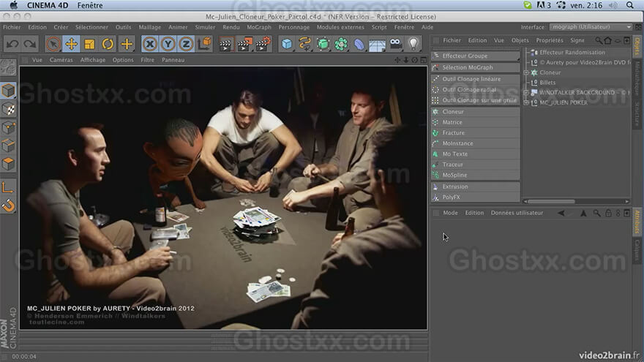Add a camera object
Screen dimensions: 644x362
[395, 44]
